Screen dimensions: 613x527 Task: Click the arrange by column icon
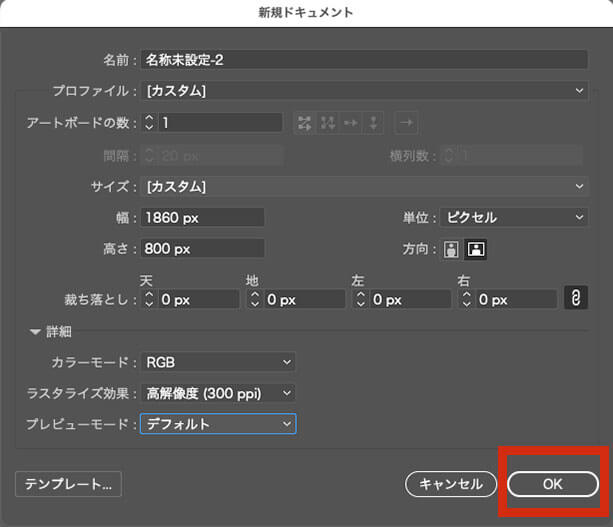(373, 123)
